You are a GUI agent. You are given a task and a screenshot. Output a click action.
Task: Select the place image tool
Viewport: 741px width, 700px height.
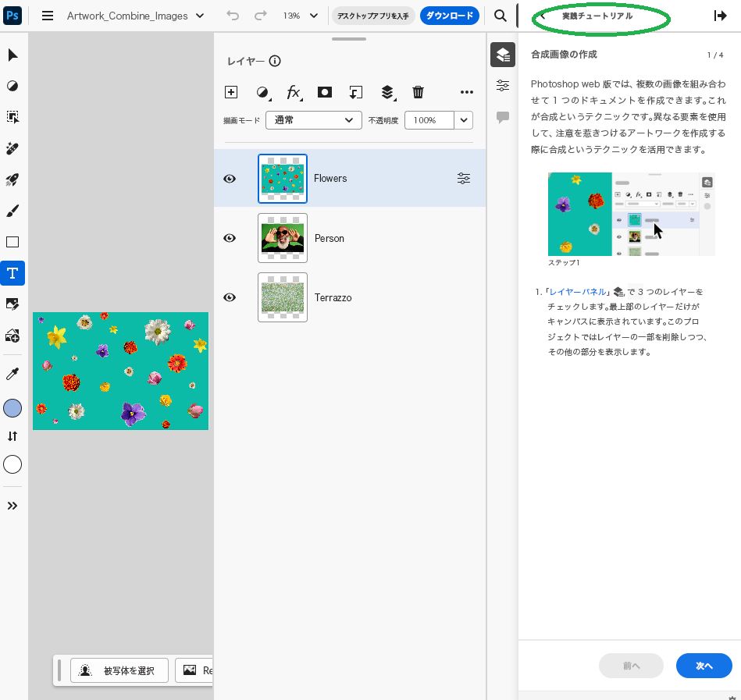click(12, 336)
